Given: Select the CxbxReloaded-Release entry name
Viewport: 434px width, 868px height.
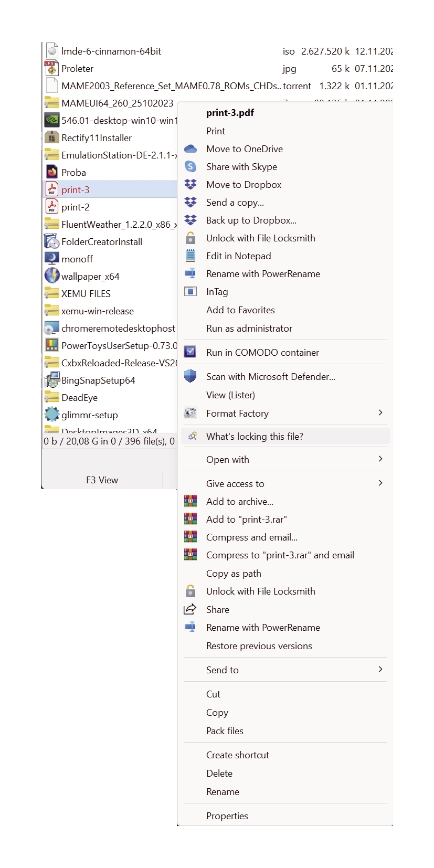Looking at the screenshot, I should [119, 363].
